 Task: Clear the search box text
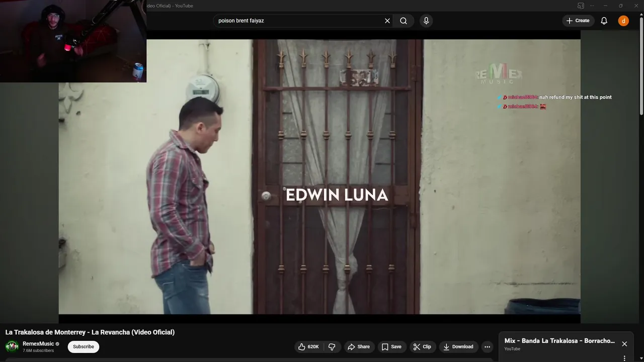387,21
